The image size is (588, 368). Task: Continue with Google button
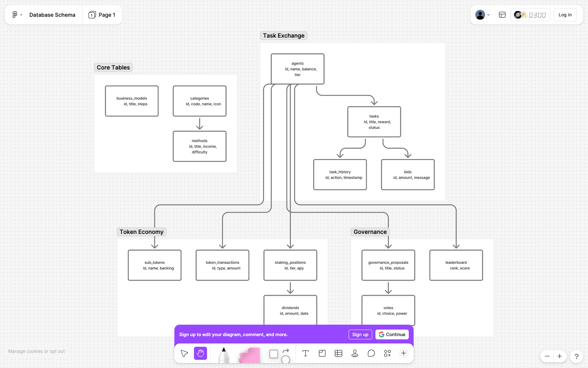tap(392, 334)
